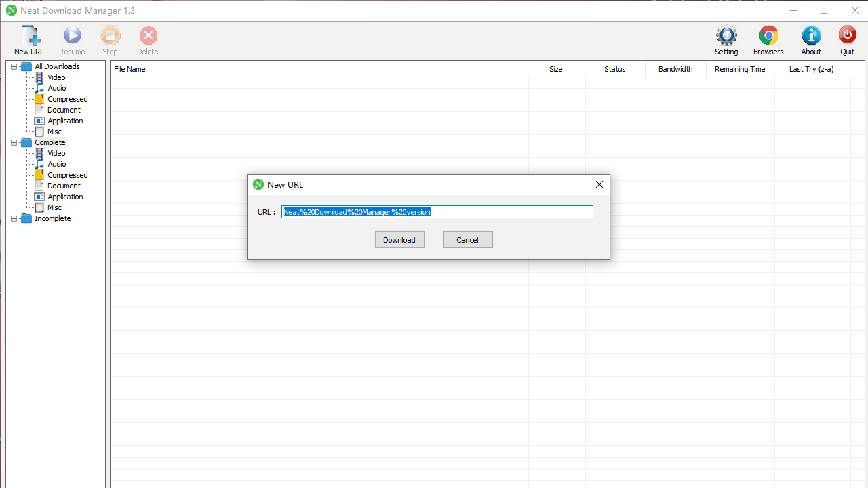
Task: Select the Compressed category under Complete
Action: (67, 175)
